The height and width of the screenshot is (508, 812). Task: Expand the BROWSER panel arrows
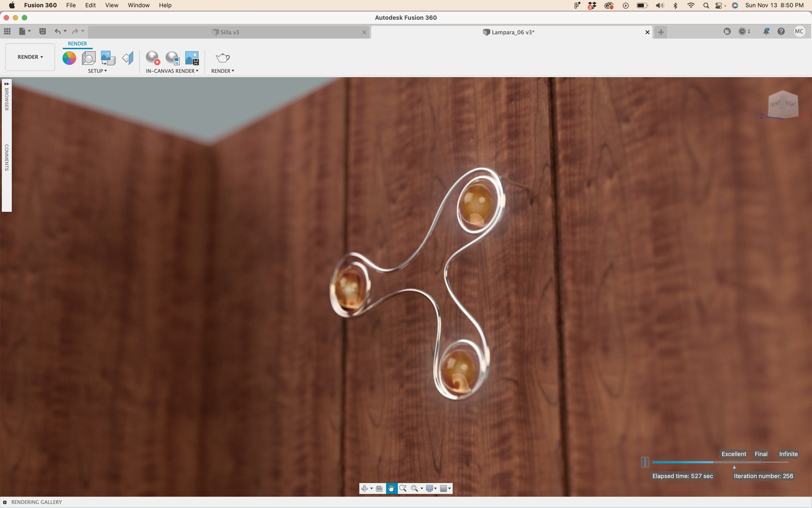coord(7,84)
